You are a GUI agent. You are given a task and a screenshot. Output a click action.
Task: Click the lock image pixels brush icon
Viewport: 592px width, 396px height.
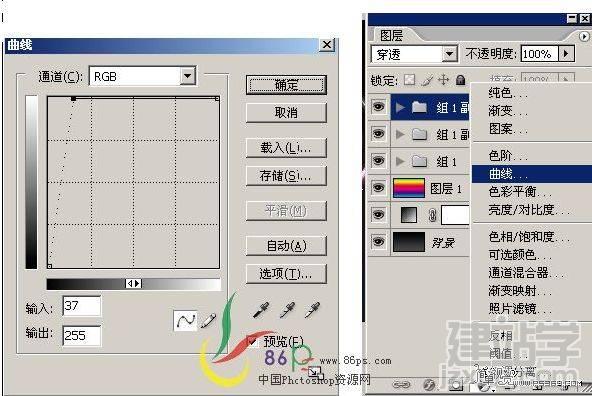[x=427, y=80]
